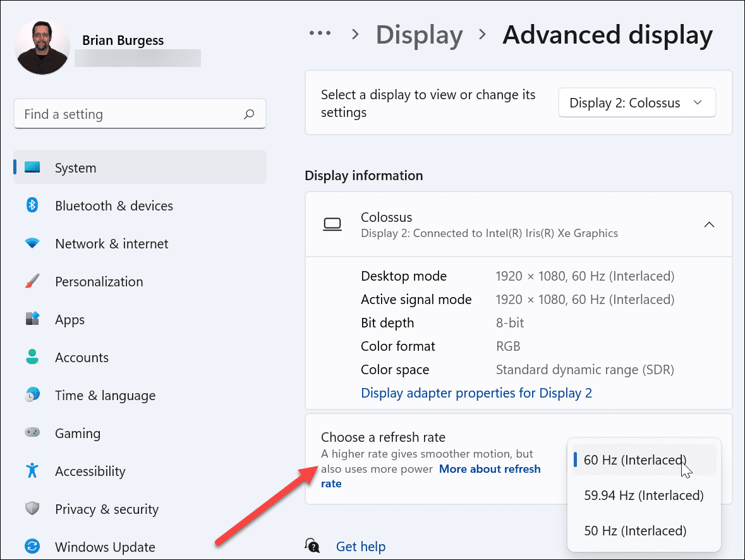Open Display adapter properties for Display 2
Screen dimensions: 745x560
[476, 393]
